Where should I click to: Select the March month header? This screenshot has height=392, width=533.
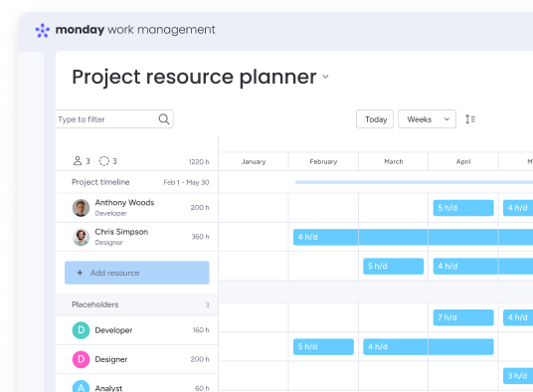(394, 161)
